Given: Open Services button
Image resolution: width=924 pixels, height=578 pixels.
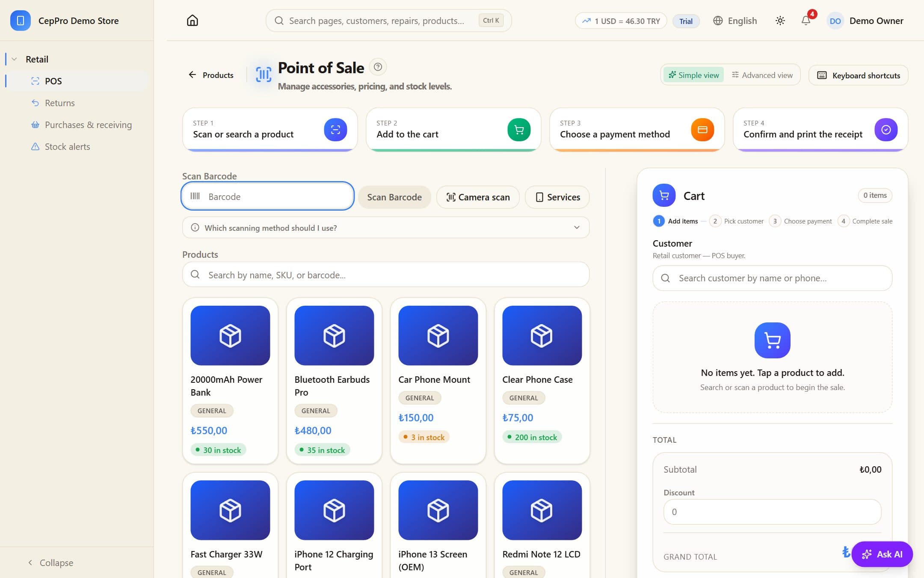Looking at the screenshot, I should tap(557, 197).
